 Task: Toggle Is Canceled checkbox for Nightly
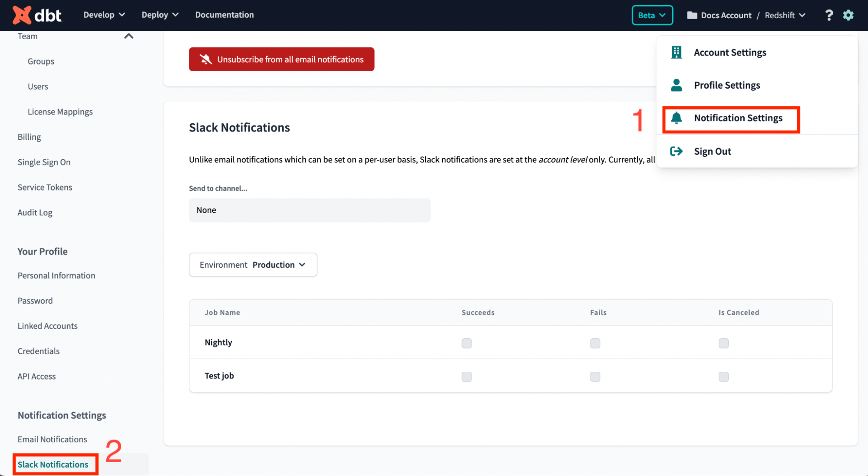pos(723,343)
